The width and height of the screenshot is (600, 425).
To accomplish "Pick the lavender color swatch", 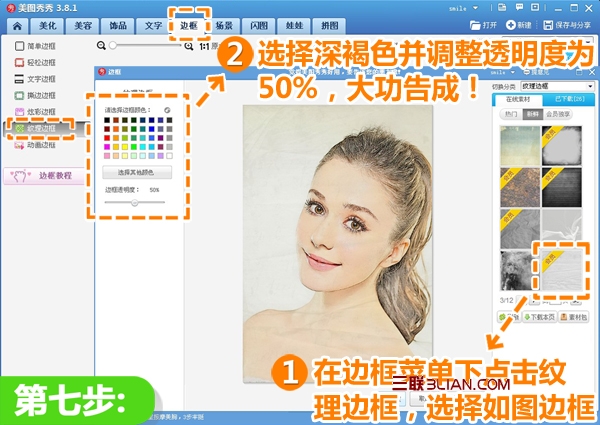I will click(161, 156).
